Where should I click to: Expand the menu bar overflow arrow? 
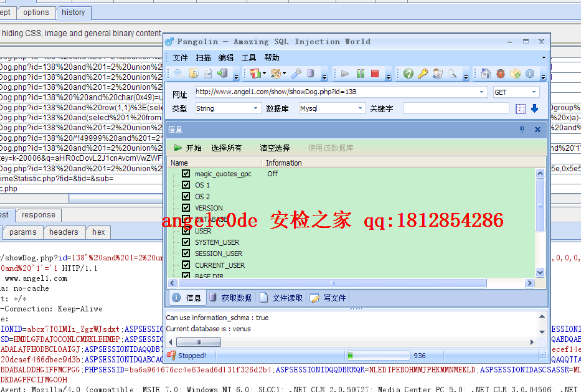coord(543,58)
